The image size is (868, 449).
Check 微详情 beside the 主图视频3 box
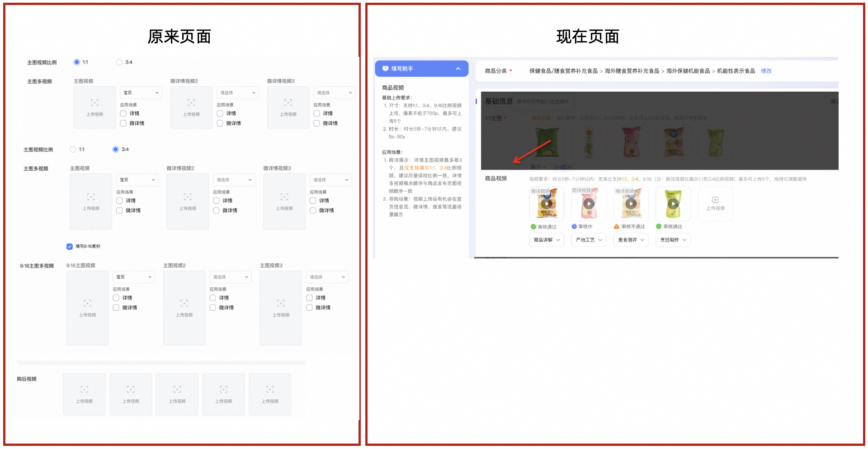click(x=310, y=308)
